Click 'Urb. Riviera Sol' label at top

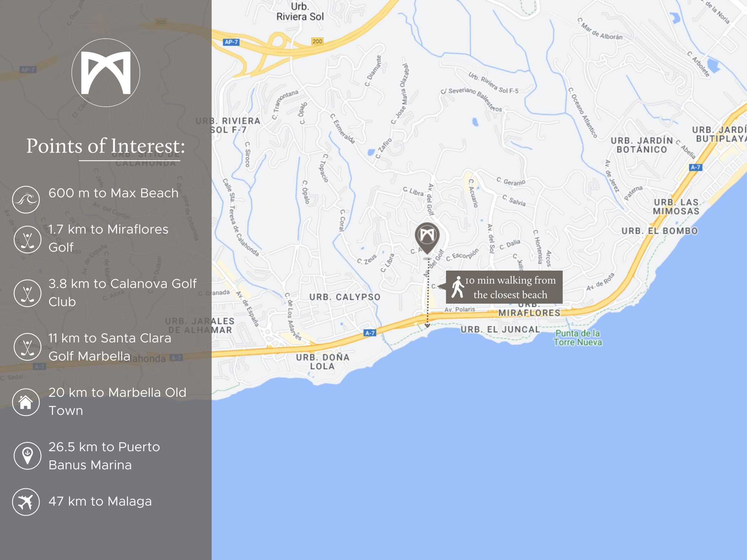(300, 12)
